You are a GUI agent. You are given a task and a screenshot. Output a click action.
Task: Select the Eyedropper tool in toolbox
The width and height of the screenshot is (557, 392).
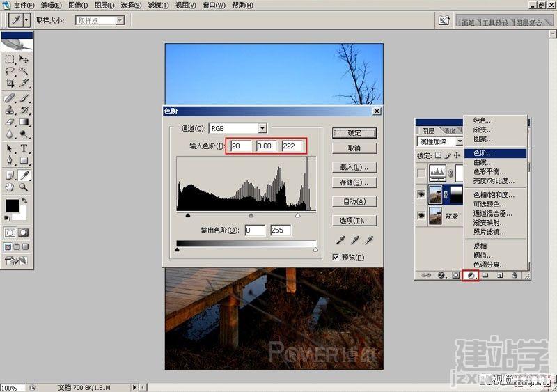pos(24,175)
